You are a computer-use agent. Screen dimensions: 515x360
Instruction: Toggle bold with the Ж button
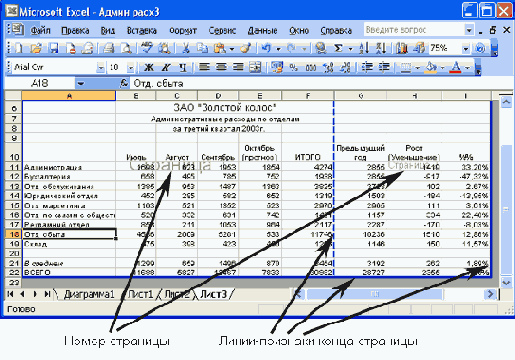[x=149, y=68]
